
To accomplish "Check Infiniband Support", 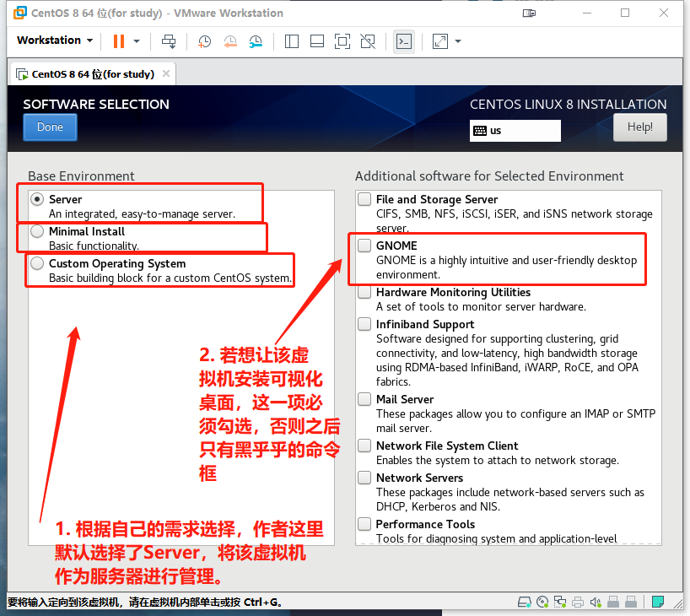I will (364, 324).
